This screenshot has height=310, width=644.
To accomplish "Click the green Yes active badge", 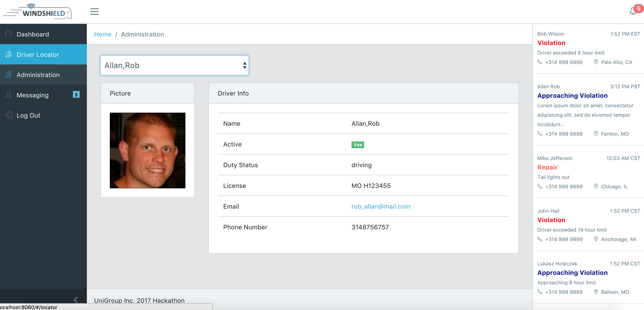I will pos(358,145).
